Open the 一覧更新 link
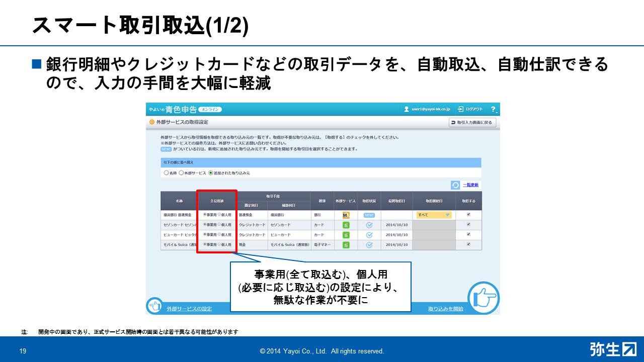This screenshot has width=644, height=362. tap(470, 185)
